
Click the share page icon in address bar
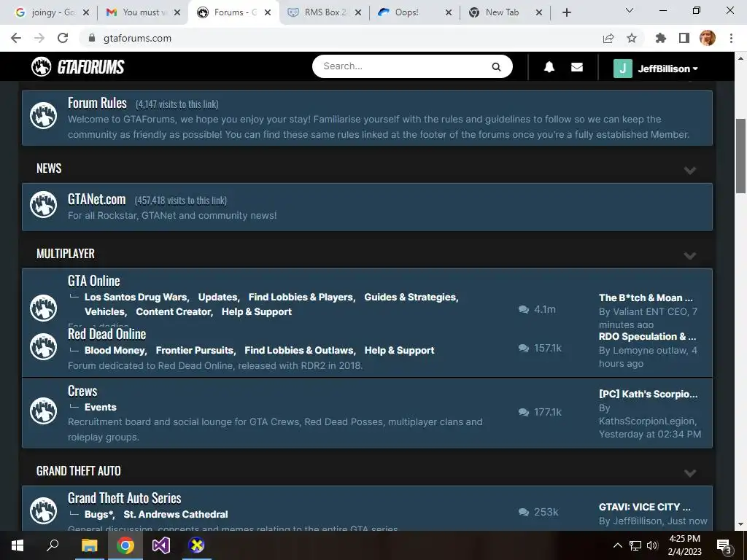(x=608, y=38)
